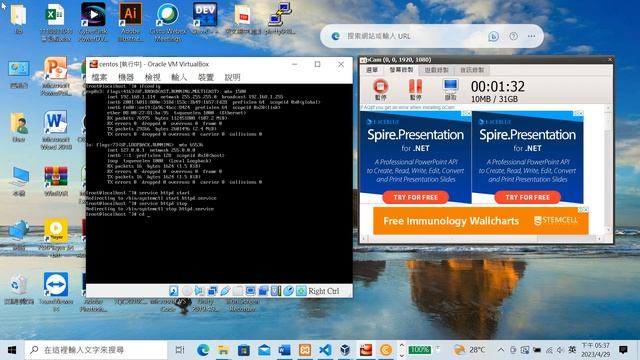
Task: Open the network PuTTY-like desktop shortcut
Action: pos(280,19)
